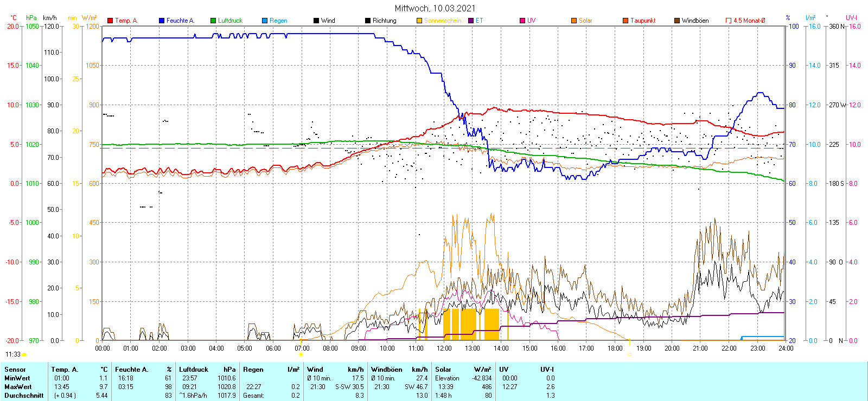Click the Solar column header in table

pyautogui.click(x=443, y=370)
